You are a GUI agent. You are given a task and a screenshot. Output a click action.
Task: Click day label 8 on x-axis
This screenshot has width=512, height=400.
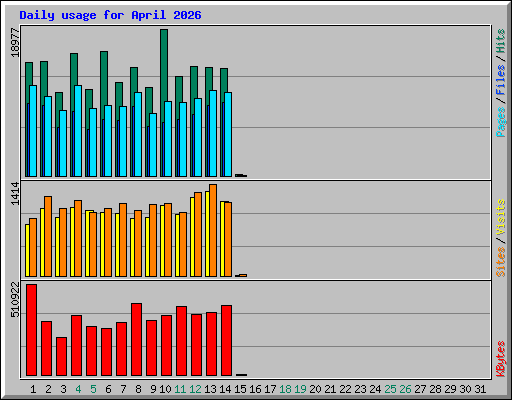coord(138,389)
